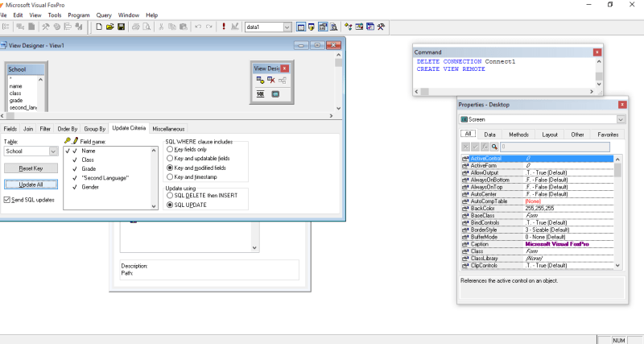Switch to the Join tab

coord(28,129)
